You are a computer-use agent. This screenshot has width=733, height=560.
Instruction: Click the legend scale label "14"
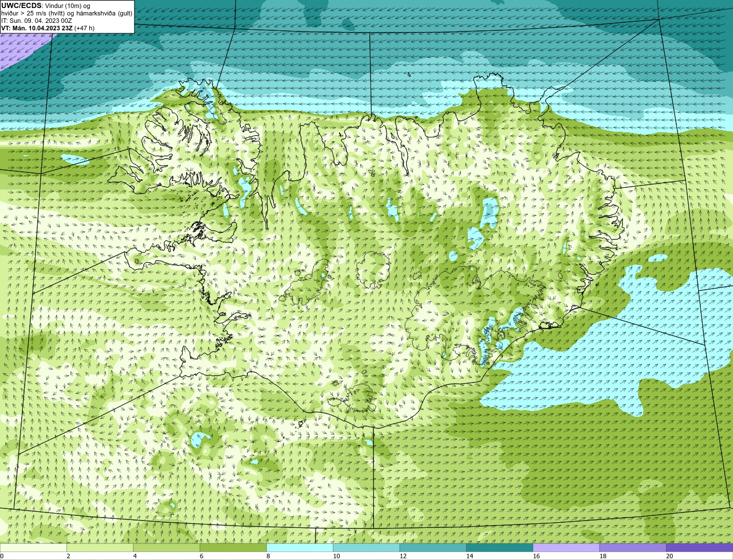(x=470, y=556)
